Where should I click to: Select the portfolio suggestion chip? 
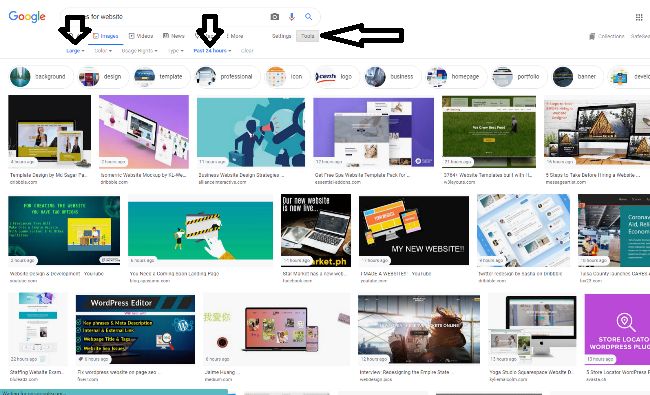519,77
